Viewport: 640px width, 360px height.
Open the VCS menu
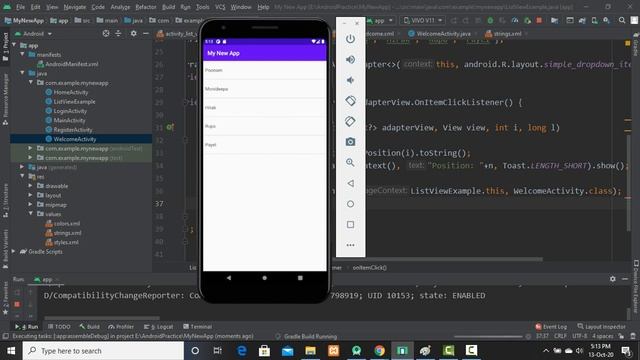[220, 7]
